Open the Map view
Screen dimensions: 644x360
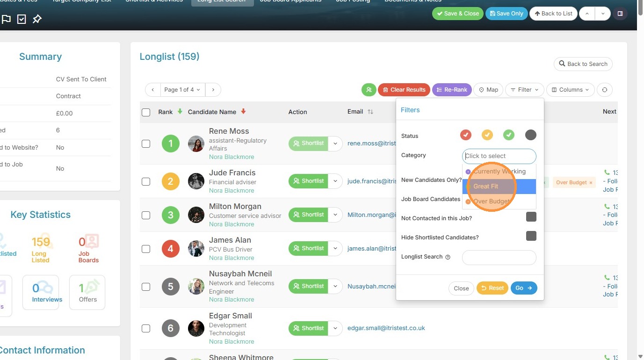488,90
